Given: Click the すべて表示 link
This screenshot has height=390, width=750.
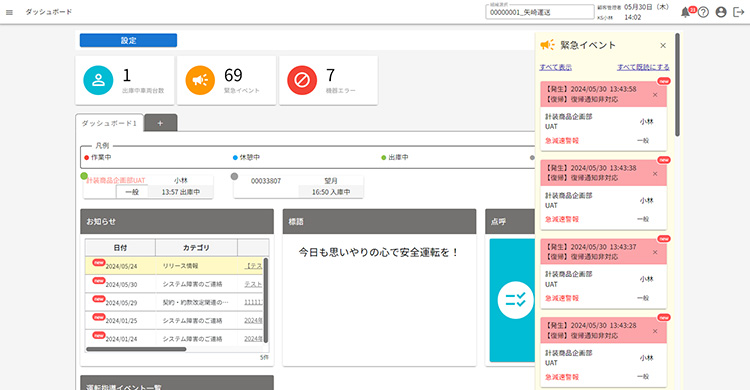Looking at the screenshot, I should coord(555,67).
